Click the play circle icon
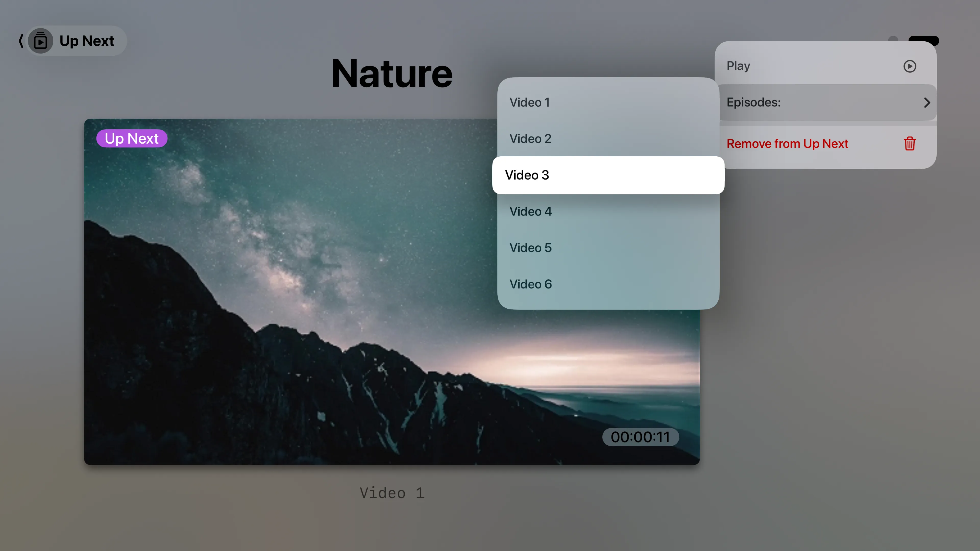 coord(910,66)
